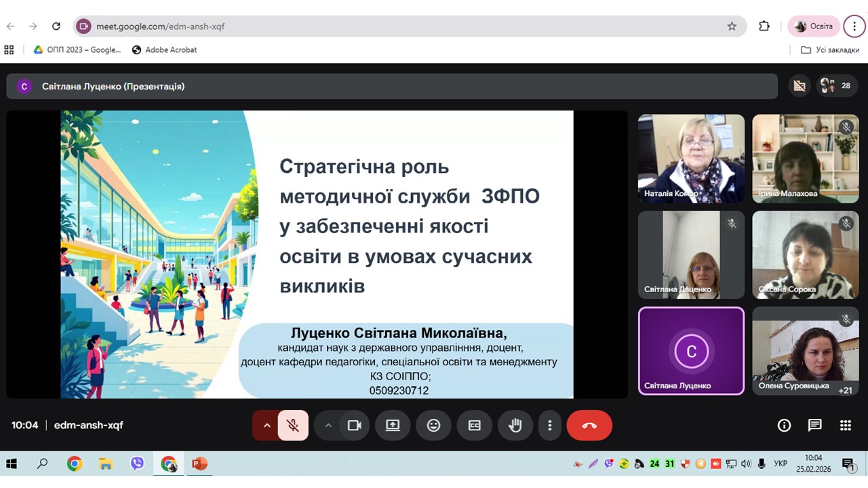Click the present screen icon
Screen dimensions: 868x488
click(393, 426)
